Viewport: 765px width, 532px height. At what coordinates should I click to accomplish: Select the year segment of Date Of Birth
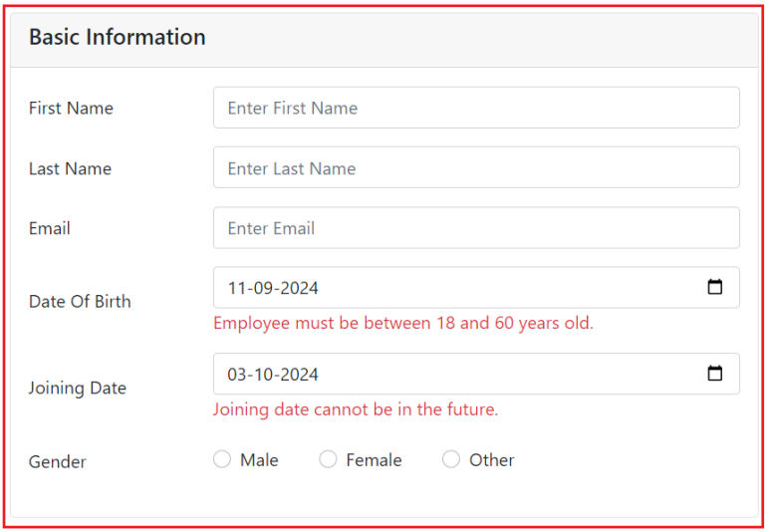(298, 289)
